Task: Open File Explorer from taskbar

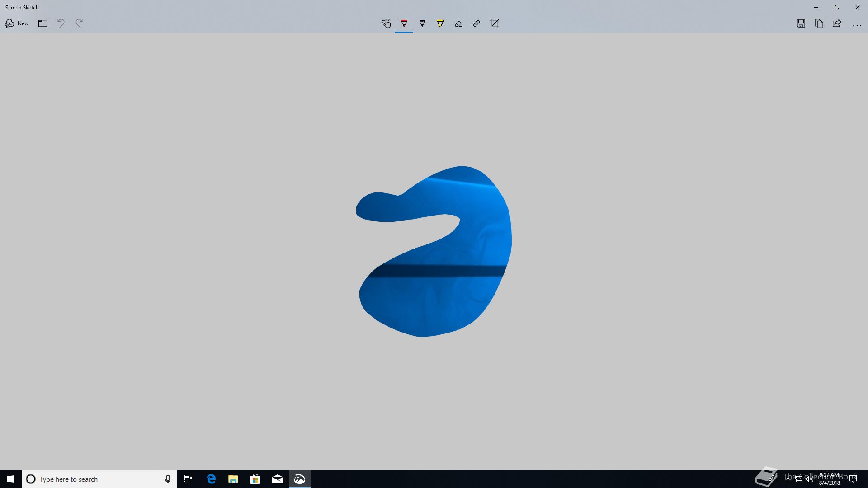Action: 233,479
